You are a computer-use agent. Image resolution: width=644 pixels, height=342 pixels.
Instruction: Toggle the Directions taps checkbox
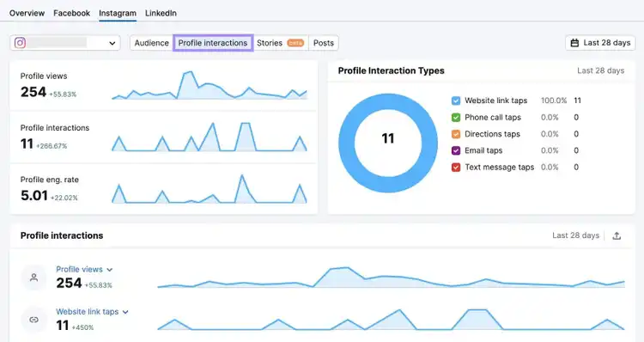click(456, 134)
